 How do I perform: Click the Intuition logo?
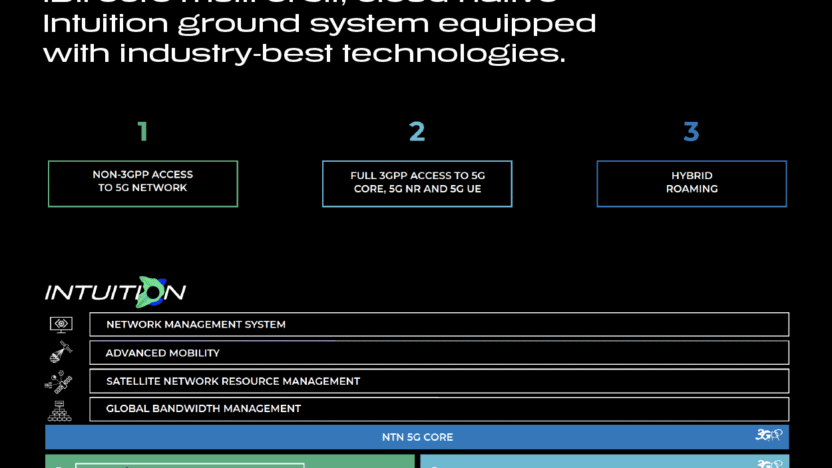click(x=115, y=292)
